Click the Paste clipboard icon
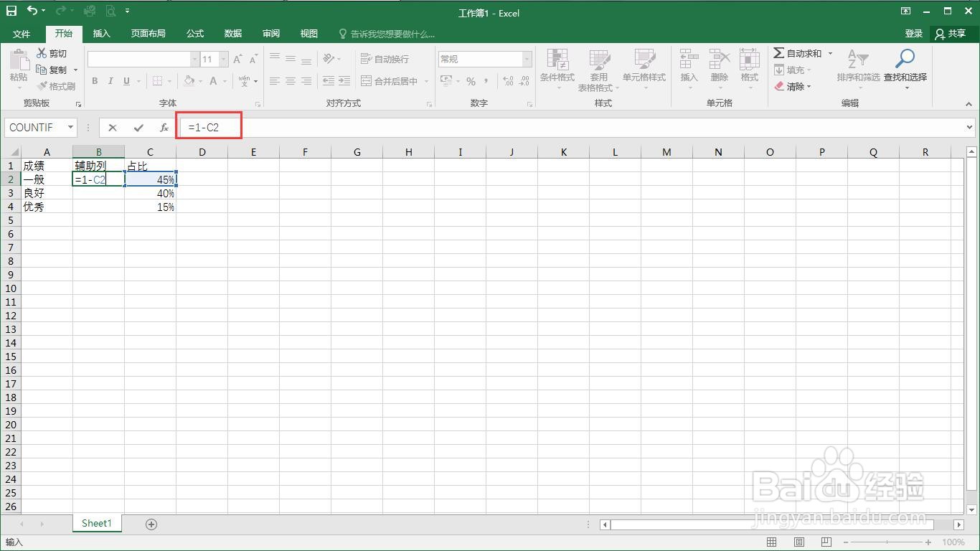The width and height of the screenshot is (980, 551). tap(19, 60)
